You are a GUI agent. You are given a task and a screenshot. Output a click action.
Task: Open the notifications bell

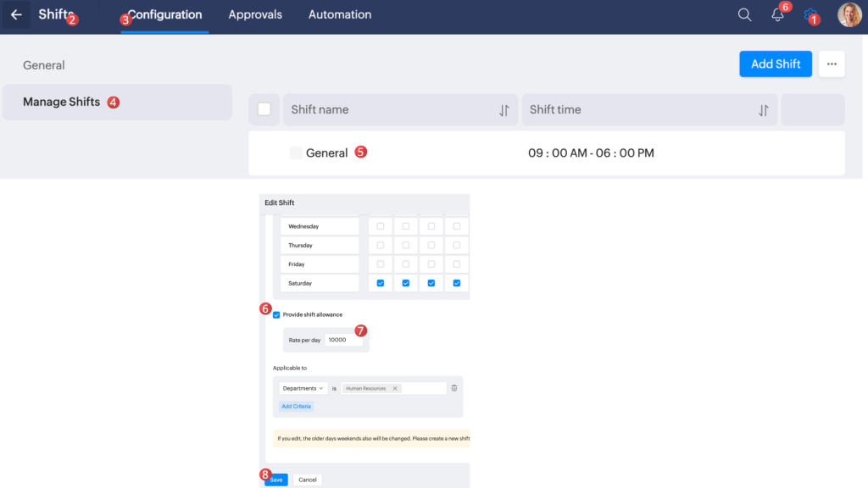coord(776,15)
